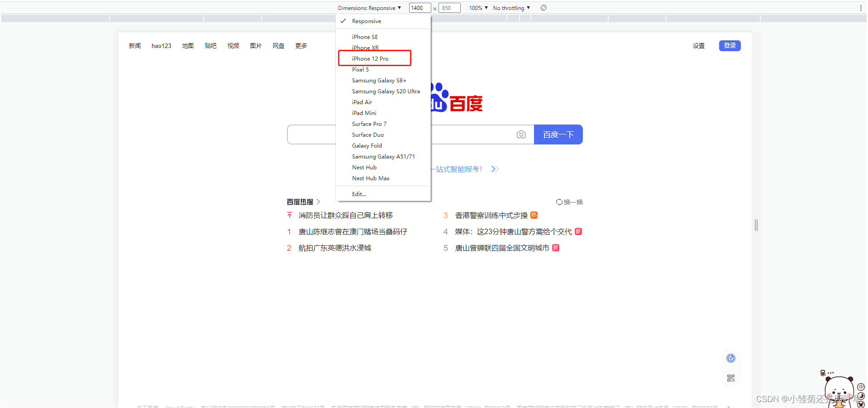Screen dimensions: 868x408
Task: Select iPhone XR from device list
Action: pyautogui.click(x=383, y=48)
